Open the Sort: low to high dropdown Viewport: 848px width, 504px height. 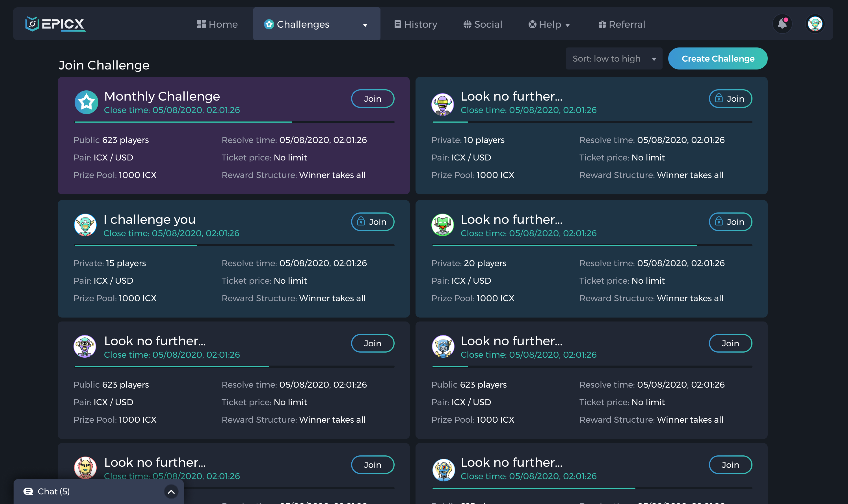tap(614, 58)
